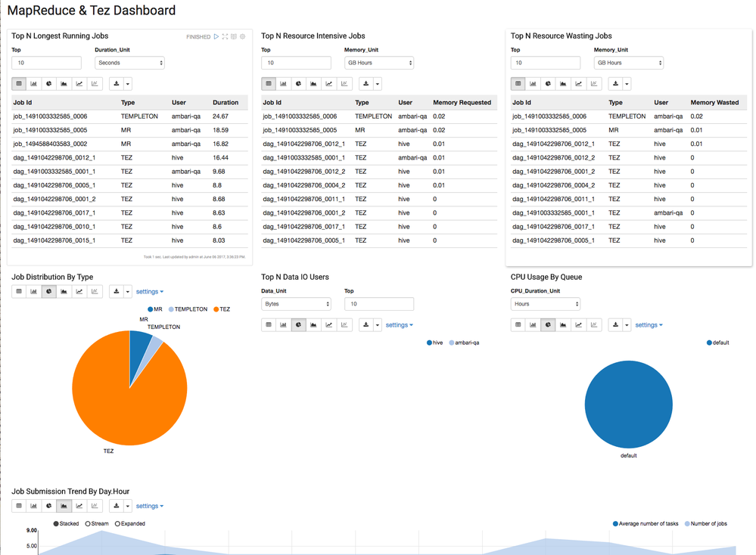Show Resource Intensive Jobs as a line chart

329,84
